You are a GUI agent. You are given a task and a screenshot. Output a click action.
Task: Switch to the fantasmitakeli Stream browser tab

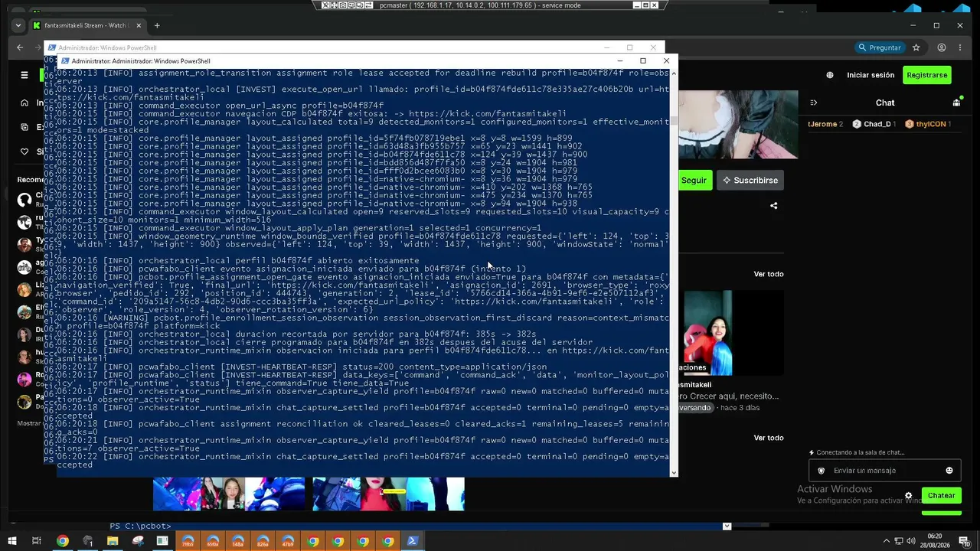coord(86,25)
